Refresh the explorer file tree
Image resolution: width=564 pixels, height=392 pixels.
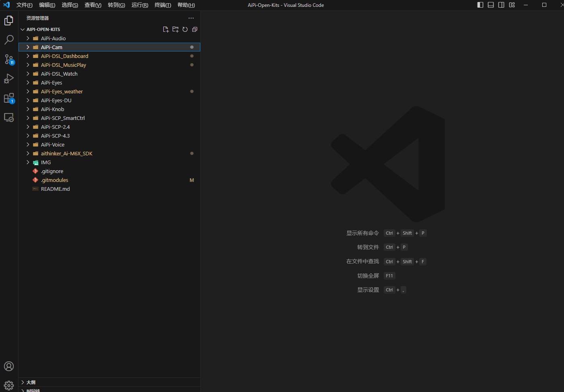click(x=185, y=29)
